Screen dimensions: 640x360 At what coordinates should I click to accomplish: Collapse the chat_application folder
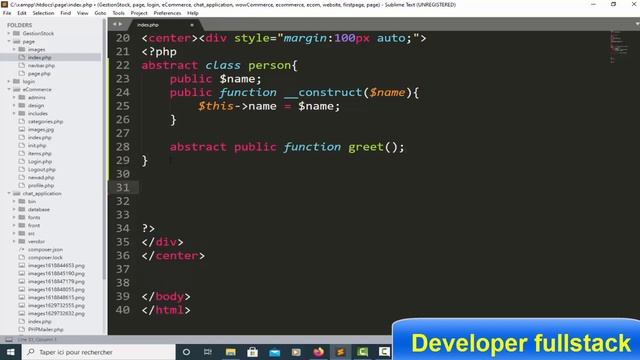[x=9, y=193]
